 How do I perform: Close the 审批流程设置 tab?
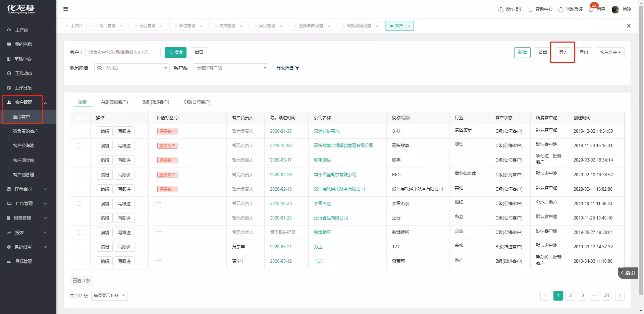pyautogui.click(x=377, y=26)
